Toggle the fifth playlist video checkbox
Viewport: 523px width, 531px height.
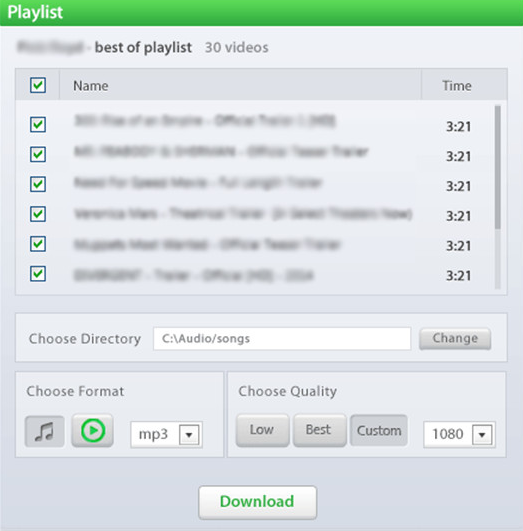[x=38, y=243]
